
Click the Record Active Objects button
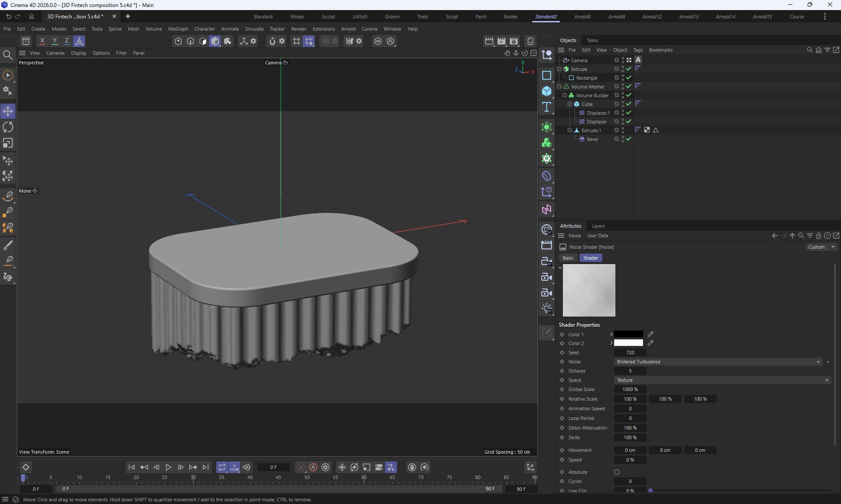click(x=301, y=467)
